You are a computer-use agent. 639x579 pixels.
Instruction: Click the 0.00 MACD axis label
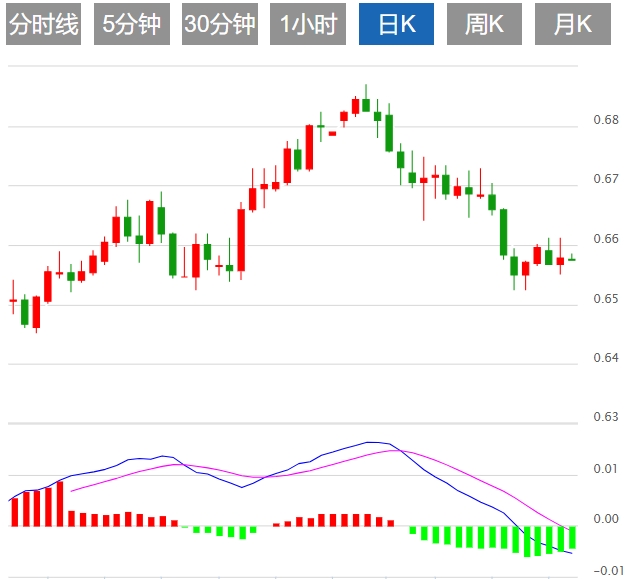[x=605, y=519]
